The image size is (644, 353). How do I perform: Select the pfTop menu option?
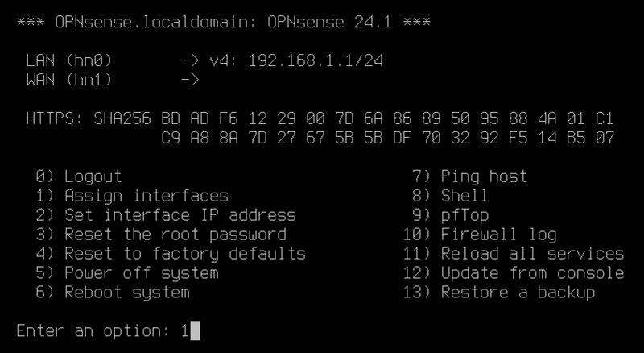pos(464,215)
